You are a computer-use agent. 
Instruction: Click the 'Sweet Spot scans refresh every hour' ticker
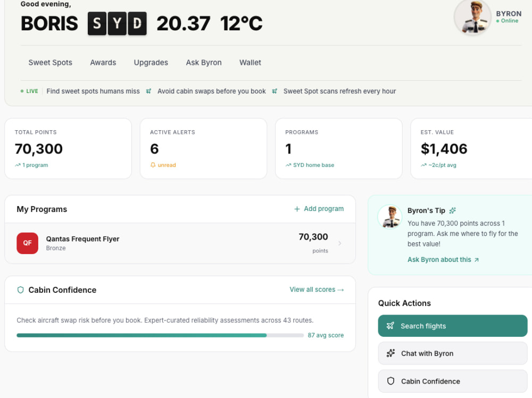pos(339,91)
